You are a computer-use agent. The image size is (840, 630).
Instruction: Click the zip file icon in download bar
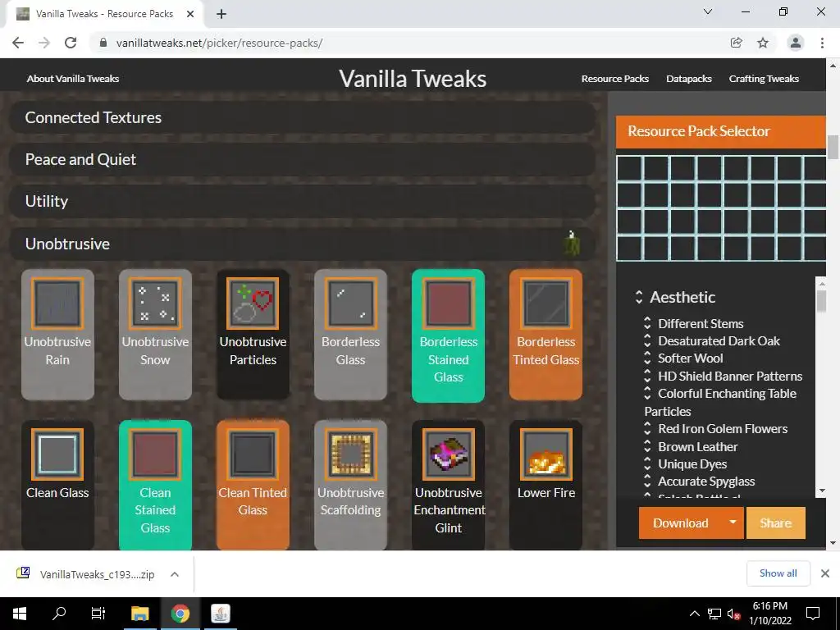pos(23,573)
